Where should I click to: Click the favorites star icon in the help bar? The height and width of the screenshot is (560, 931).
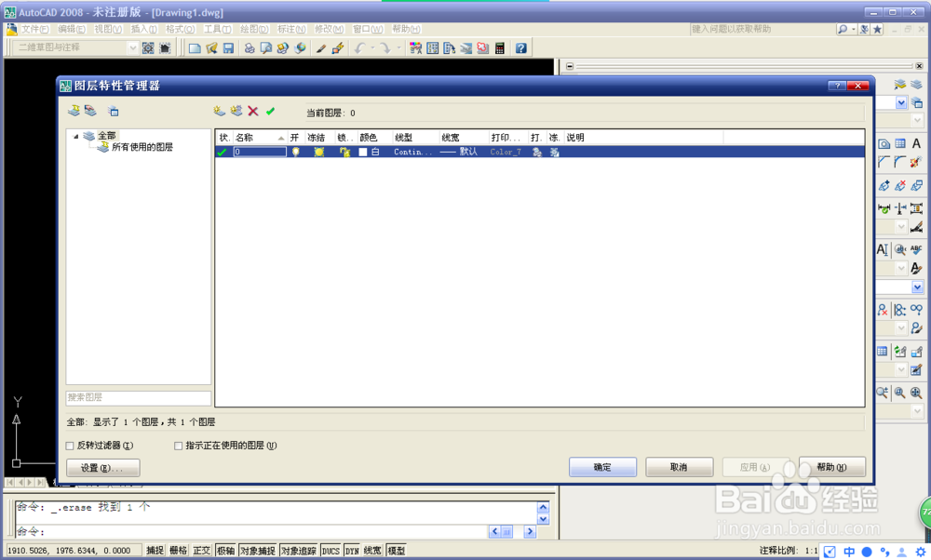tap(878, 29)
